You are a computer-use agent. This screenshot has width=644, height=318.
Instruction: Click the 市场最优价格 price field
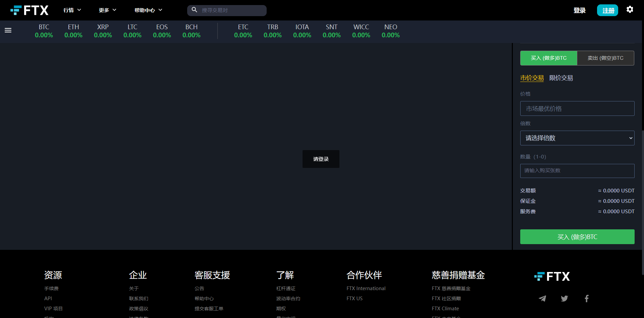pyautogui.click(x=577, y=108)
